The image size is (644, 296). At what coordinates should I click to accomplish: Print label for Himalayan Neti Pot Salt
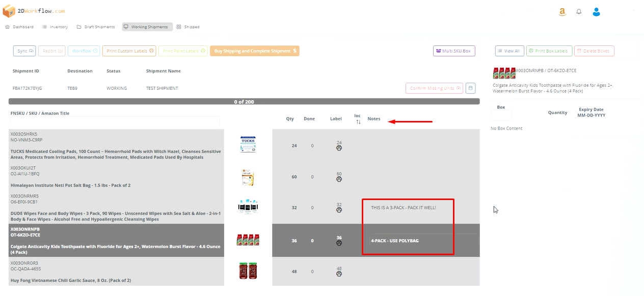click(339, 179)
